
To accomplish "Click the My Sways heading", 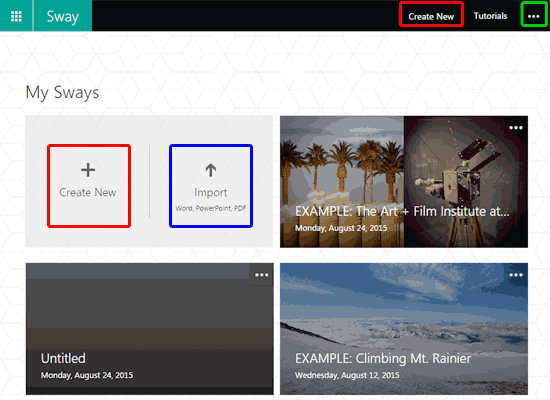I will (x=62, y=93).
